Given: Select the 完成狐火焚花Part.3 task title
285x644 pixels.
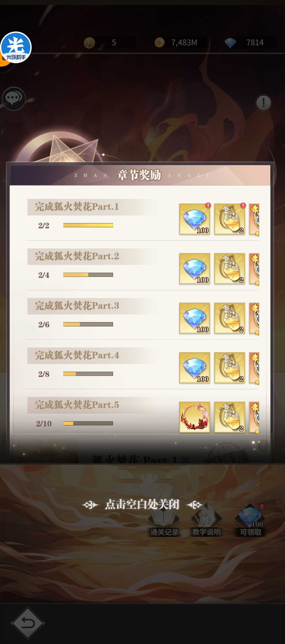Looking at the screenshot, I should (x=77, y=306).
